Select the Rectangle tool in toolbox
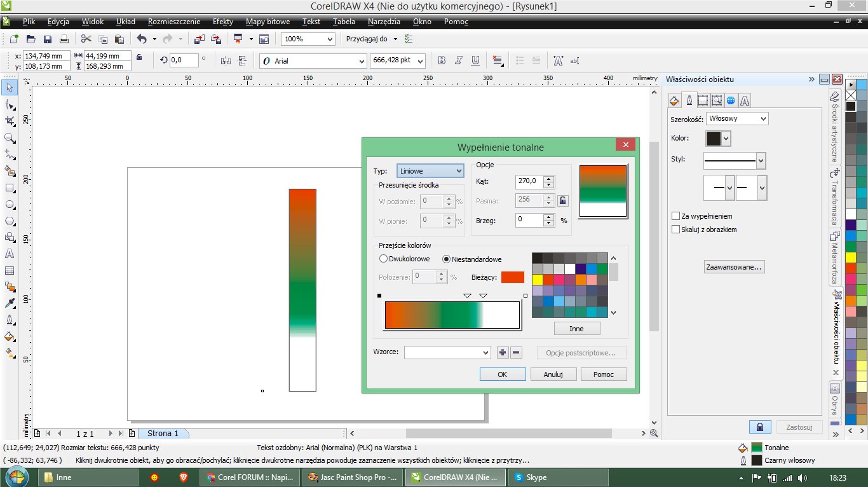This screenshot has height=487, width=868. coord(10,188)
